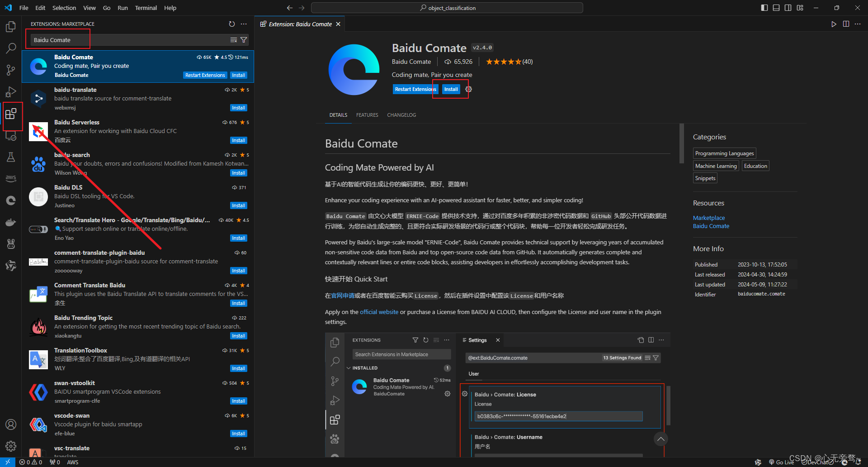Screen dimensions: 868x467
Task: Go forward with navigation arrow
Action: pos(302,8)
